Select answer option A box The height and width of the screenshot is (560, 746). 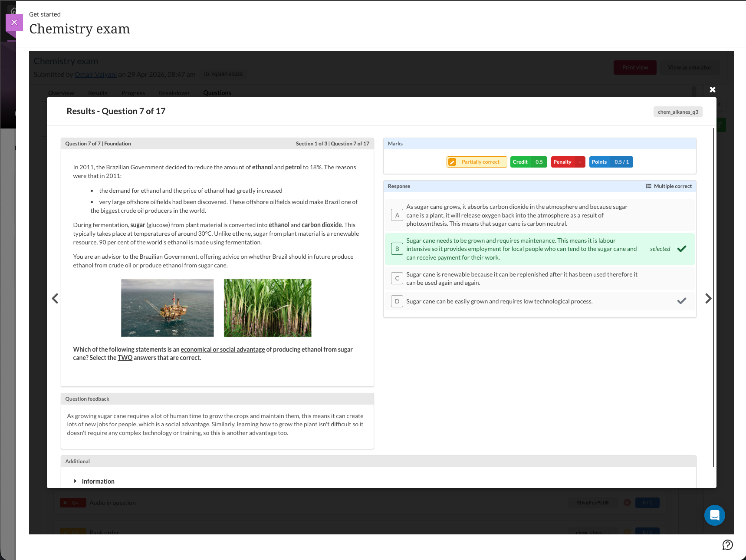[x=397, y=215]
